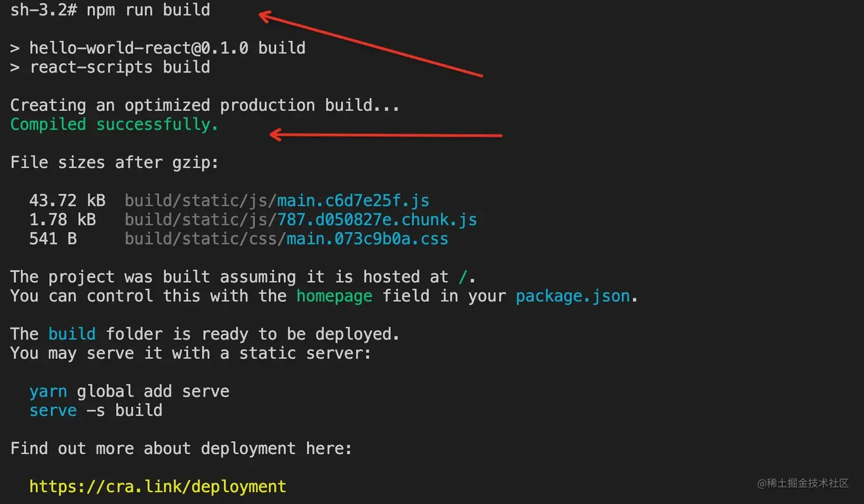Click 'The project was built assuming' line

[243, 277]
